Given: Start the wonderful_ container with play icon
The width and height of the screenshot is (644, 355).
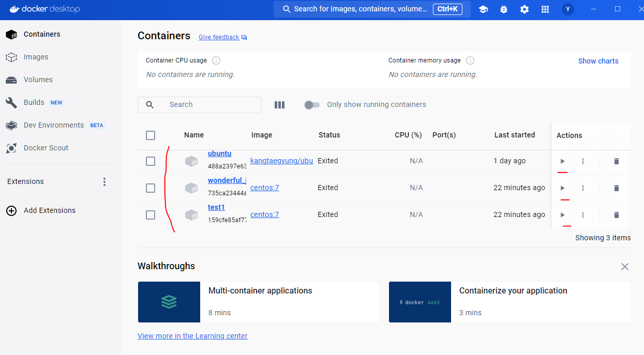Looking at the screenshot, I should click(x=562, y=188).
